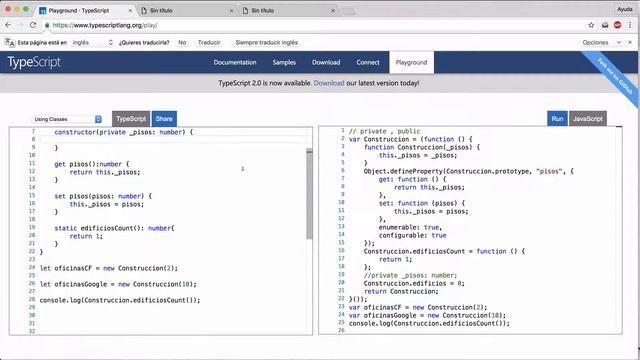Click the Share button

tap(164, 119)
